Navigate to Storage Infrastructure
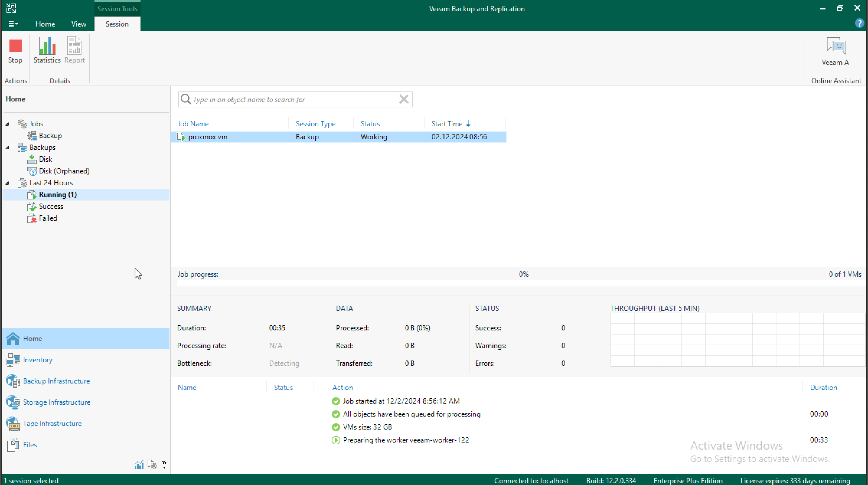This screenshot has width=868, height=485. pyautogui.click(x=57, y=402)
